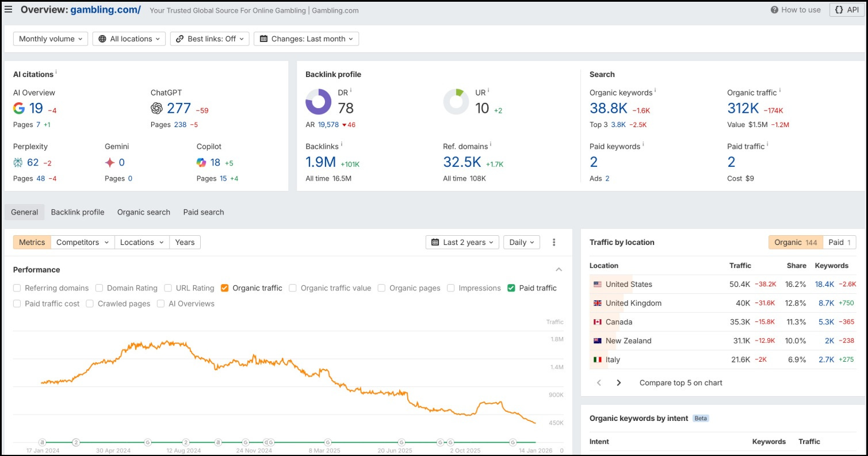Click the DR donut chart
This screenshot has width=868, height=456.
[x=318, y=102]
